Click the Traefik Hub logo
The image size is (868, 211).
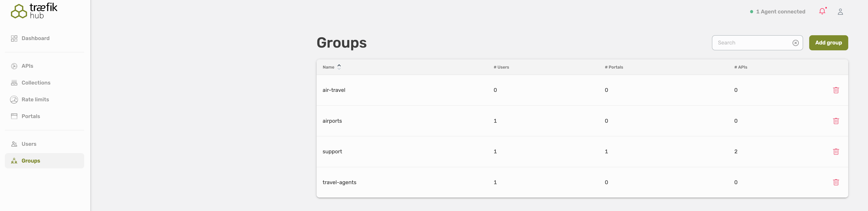pos(34,10)
